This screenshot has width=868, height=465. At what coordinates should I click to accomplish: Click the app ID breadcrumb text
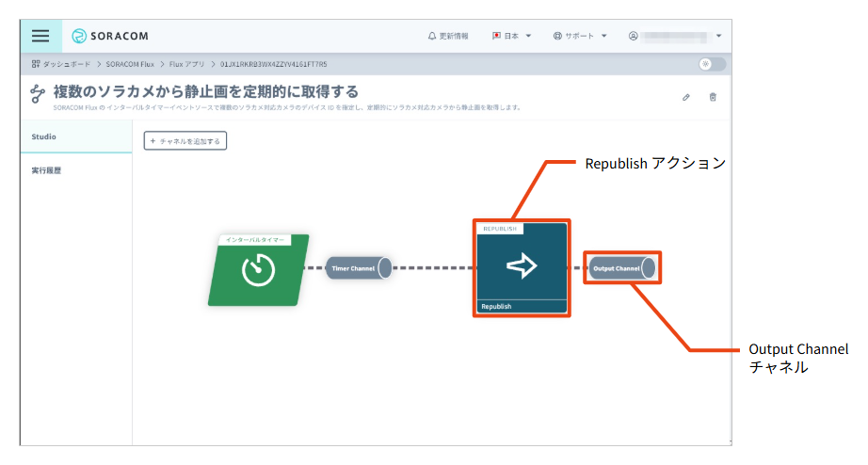(273, 64)
